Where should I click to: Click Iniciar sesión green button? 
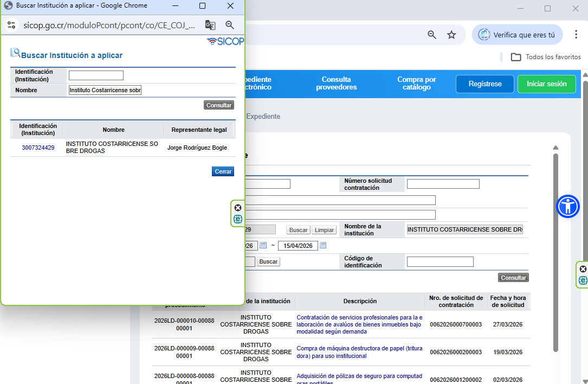546,84
